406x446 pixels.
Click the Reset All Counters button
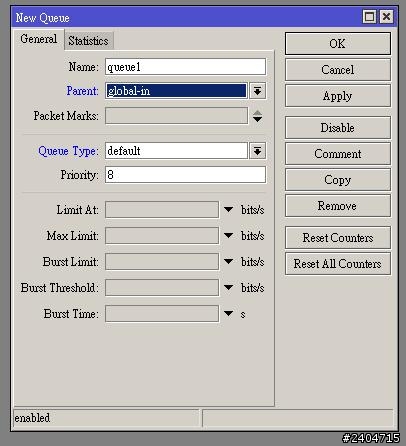click(338, 264)
